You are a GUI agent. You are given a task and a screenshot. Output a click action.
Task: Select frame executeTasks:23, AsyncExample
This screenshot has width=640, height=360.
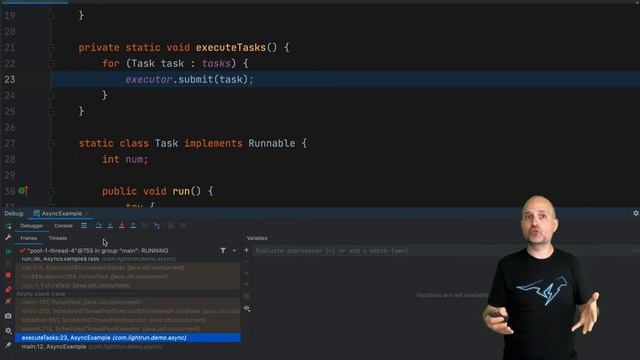pyautogui.click(x=128, y=338)
